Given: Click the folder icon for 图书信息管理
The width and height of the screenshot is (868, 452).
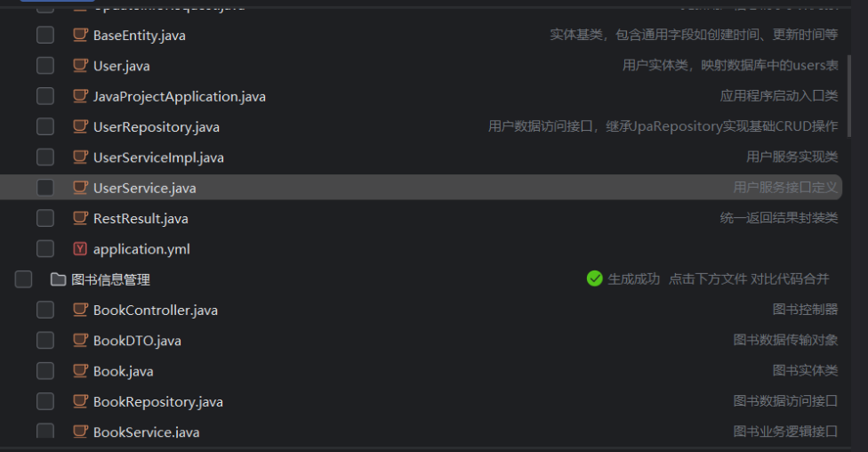Looking at the screenshot, I should click(59, 279).
